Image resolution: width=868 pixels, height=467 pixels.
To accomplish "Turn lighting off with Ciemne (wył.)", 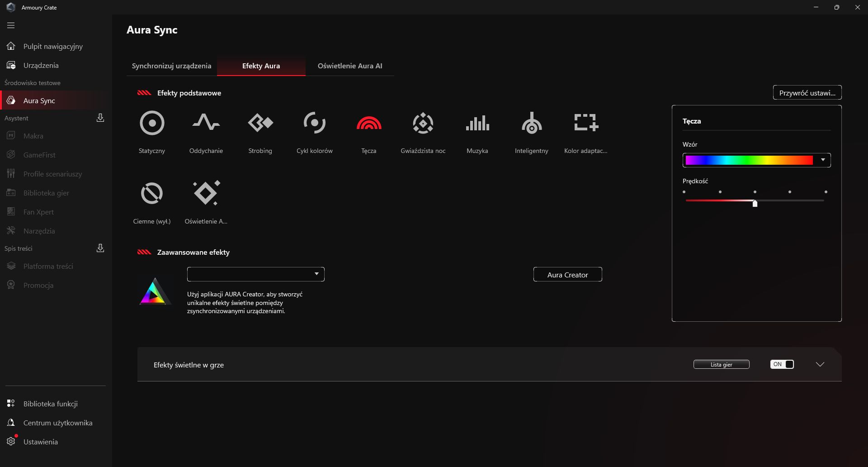I will [x=152, y=194].
